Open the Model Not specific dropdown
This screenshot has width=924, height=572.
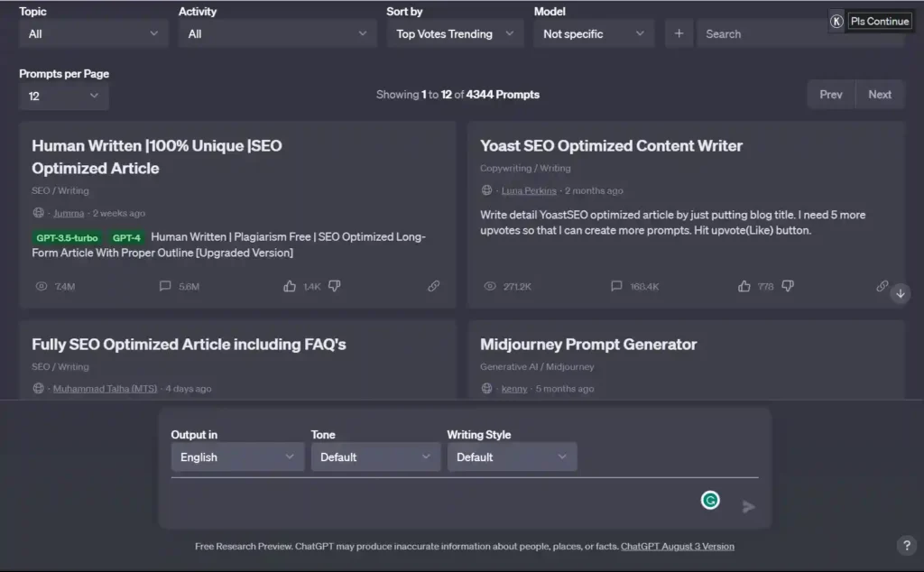(594, 33)
